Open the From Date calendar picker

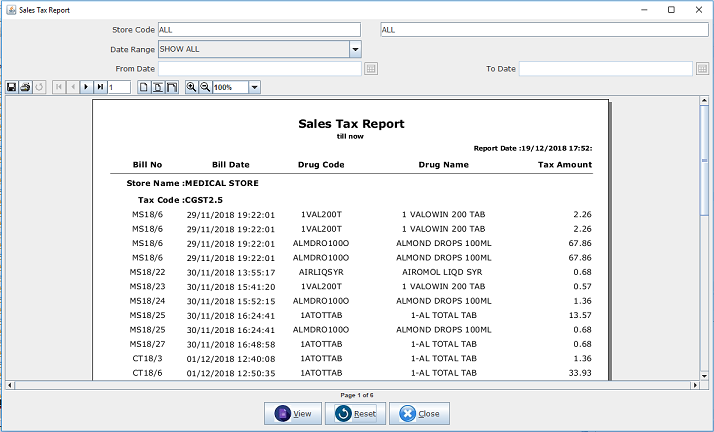click(370, 69)
